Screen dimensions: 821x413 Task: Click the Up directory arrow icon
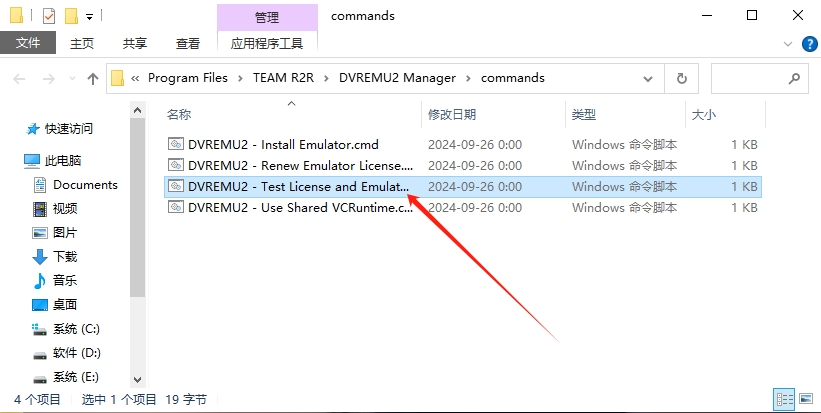tap(92, 78)
